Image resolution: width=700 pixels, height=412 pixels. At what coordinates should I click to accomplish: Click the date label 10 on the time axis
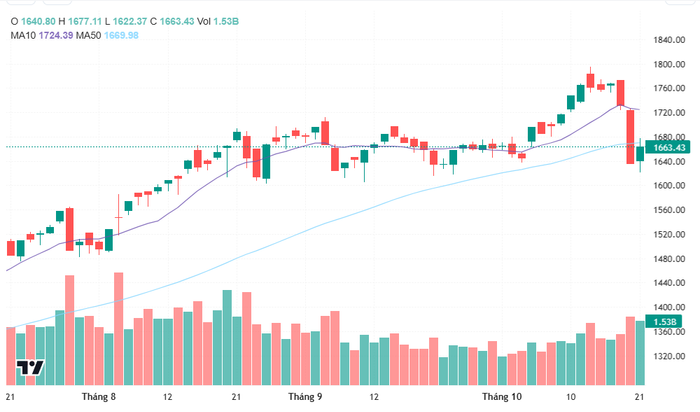click(570, 398)
